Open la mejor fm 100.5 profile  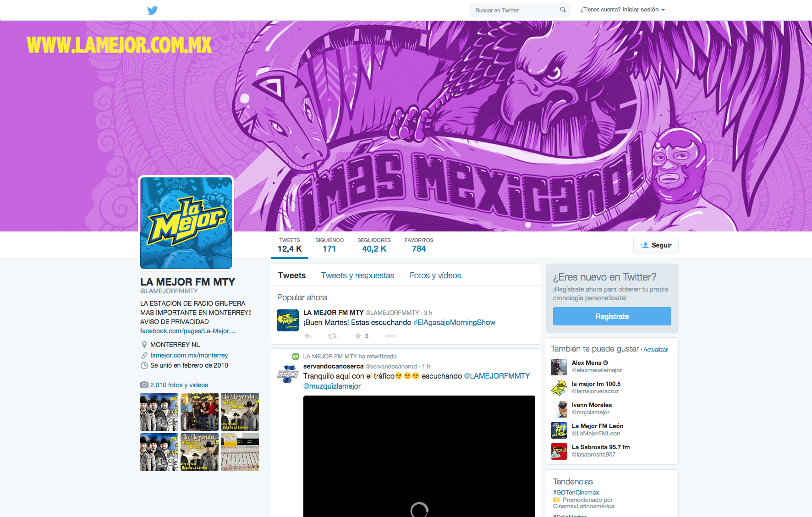tap(596, 384)
